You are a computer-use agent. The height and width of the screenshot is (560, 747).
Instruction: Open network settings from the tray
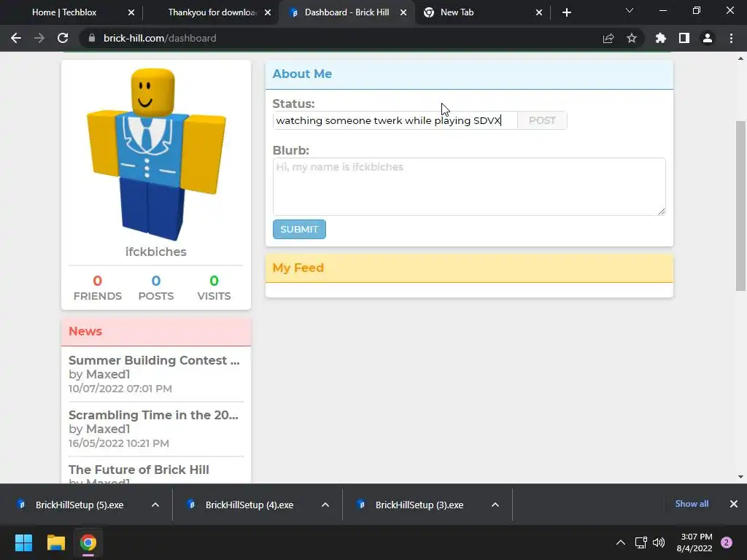pos(640,542)
